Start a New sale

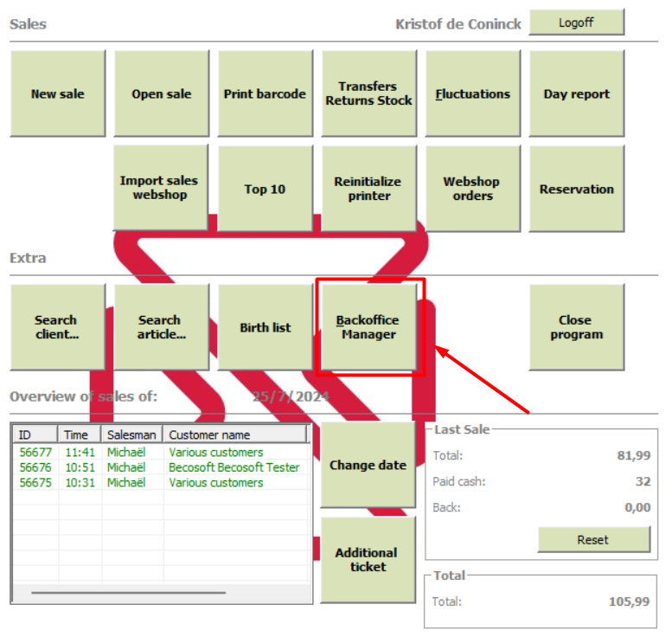point(58,93)
